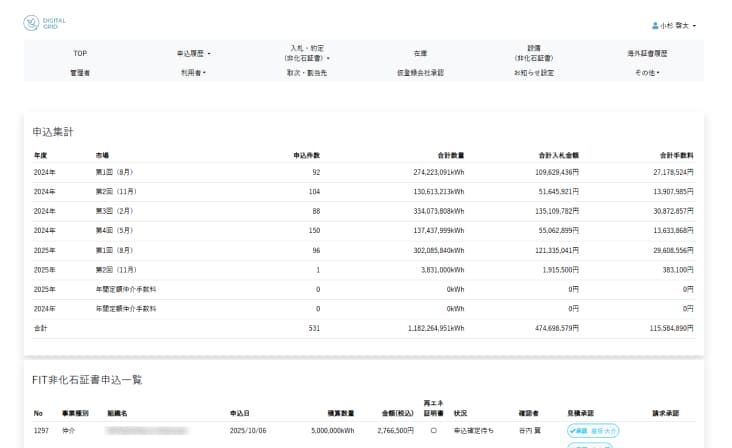This screenshot has width=732, height=448.
Task: Expand the 申込履歴 dropdown menu
Action: pyautogui.click(x=194, y=52)
